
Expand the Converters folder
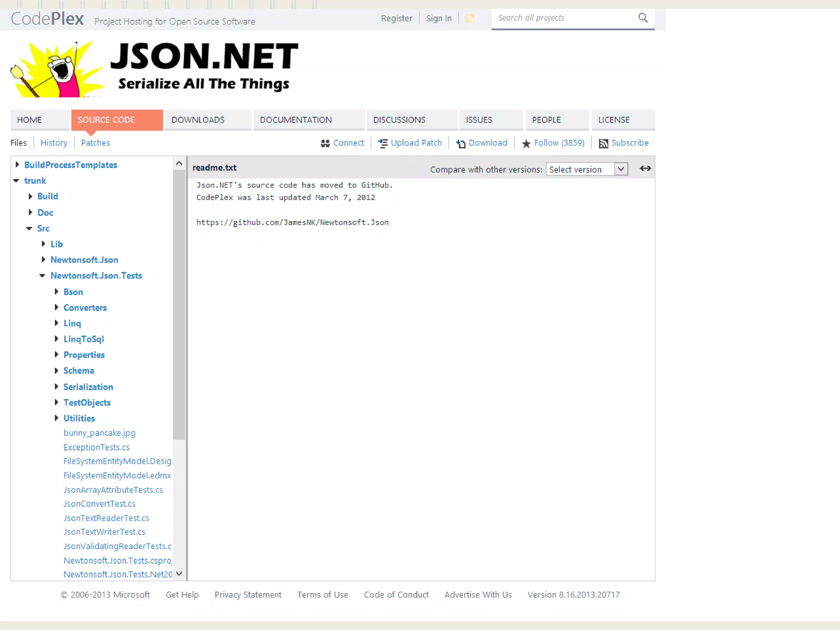pyautogui.click(x=56, y=307)
